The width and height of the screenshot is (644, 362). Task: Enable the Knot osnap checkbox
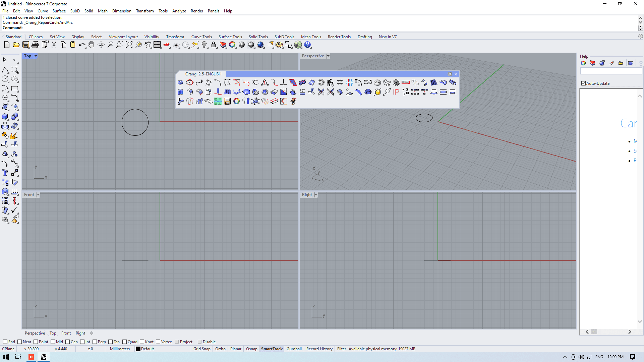coord(142,342)
